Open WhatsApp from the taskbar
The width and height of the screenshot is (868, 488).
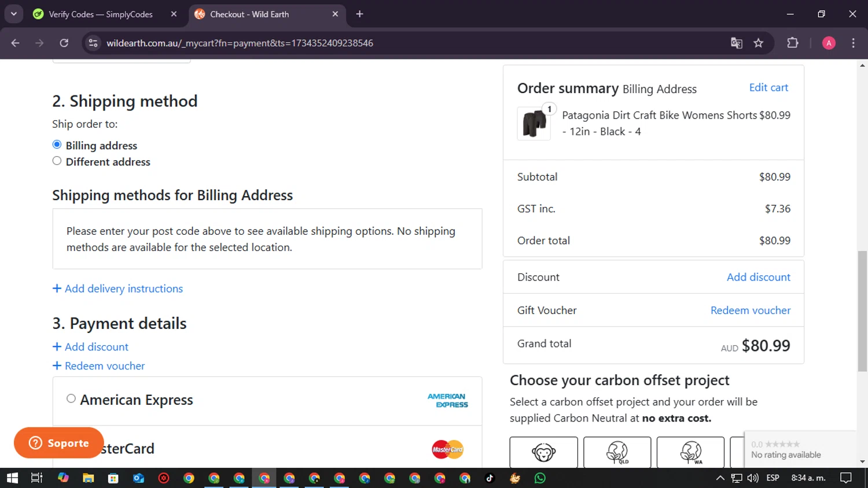coord(540,478)
